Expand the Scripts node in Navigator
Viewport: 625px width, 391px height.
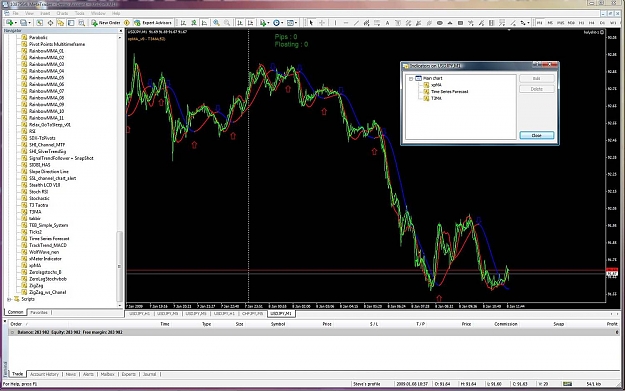[9, 299]
